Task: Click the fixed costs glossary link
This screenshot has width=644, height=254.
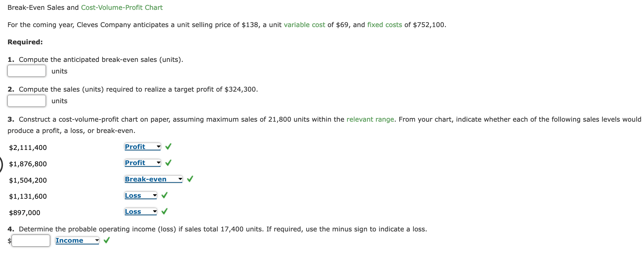Action: click(385, 25)
